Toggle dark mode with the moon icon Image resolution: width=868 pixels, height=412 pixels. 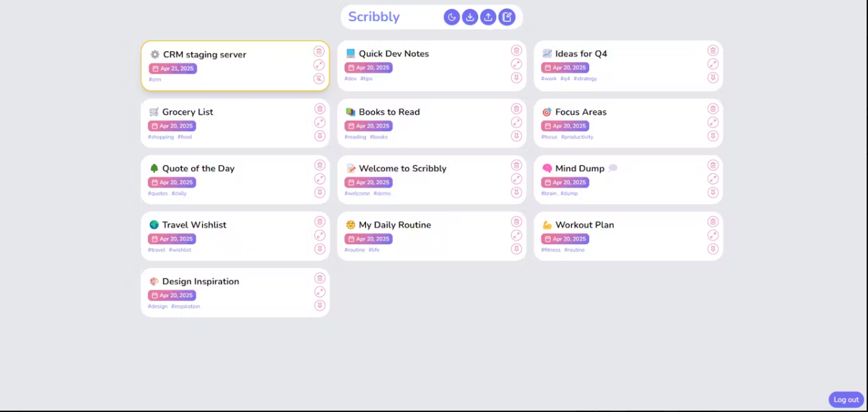coord(451,17)
